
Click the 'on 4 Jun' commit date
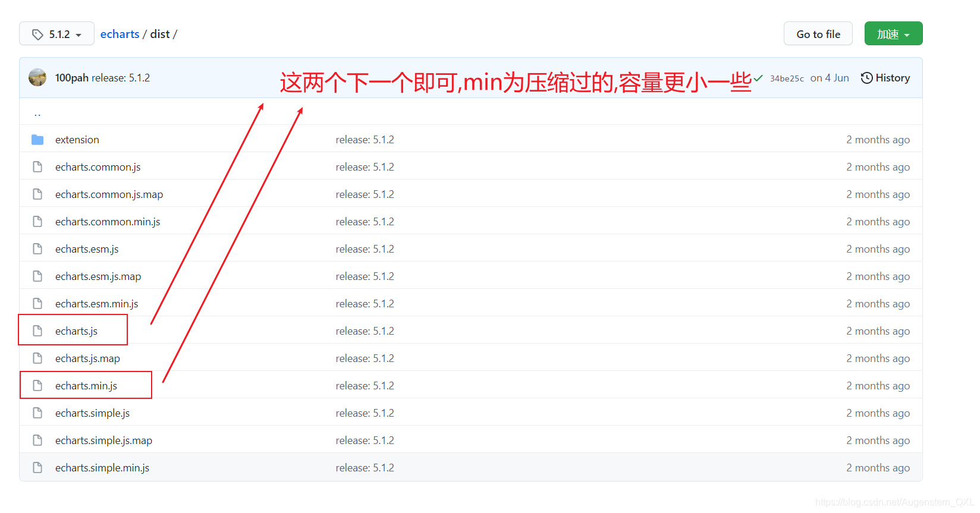tap(830, 78)
